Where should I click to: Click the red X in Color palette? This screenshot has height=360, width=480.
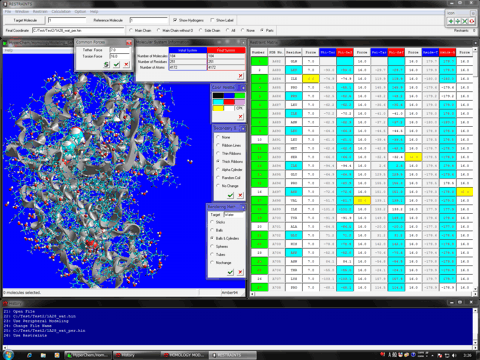[x=240, y=116]
